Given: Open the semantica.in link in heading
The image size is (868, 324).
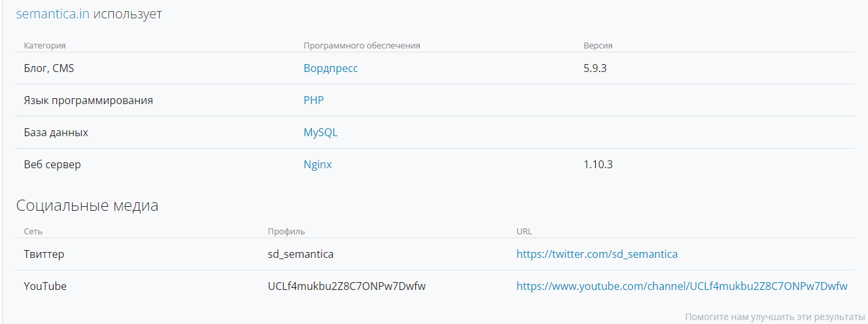Looking at the screenshot, I should tap(52, 14).
